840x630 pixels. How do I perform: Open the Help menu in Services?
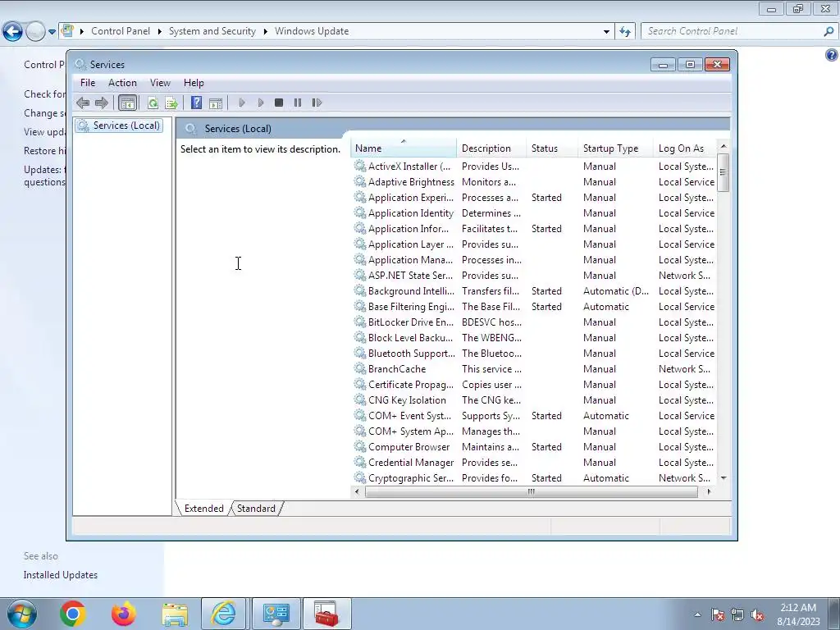[194, 83]
